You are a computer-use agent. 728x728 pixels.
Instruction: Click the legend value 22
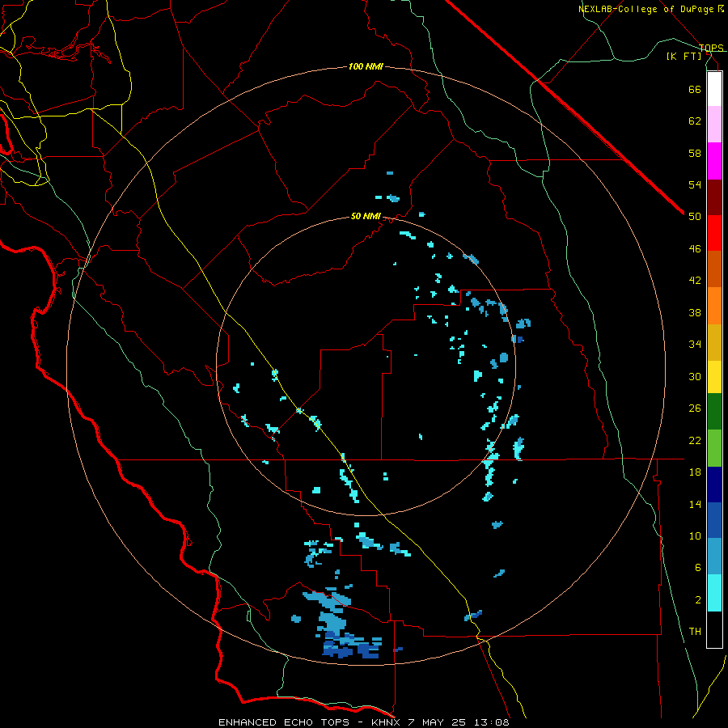[x=695, y=441]
